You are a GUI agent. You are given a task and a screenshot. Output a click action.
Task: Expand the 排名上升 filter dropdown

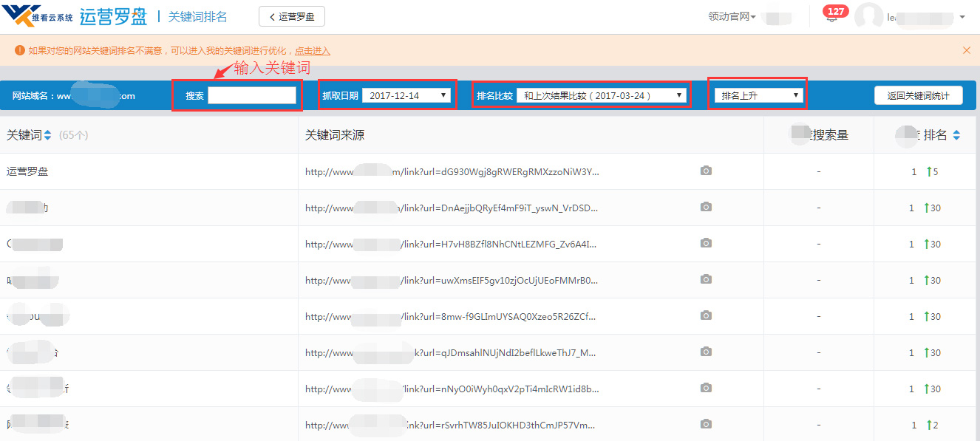click(758, 95)
